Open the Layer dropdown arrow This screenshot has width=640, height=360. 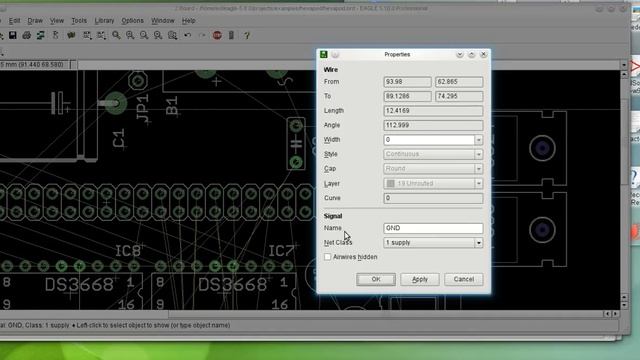(478, 184)
